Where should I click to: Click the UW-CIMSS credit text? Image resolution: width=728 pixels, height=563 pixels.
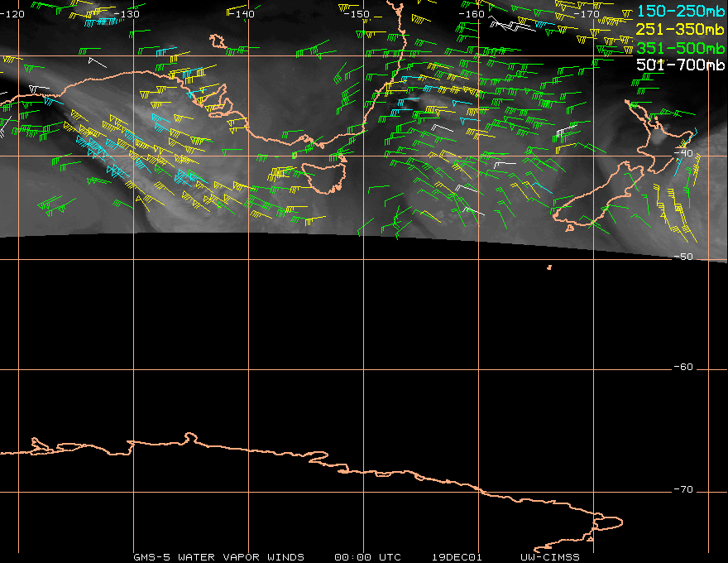(x=550, y=557)
